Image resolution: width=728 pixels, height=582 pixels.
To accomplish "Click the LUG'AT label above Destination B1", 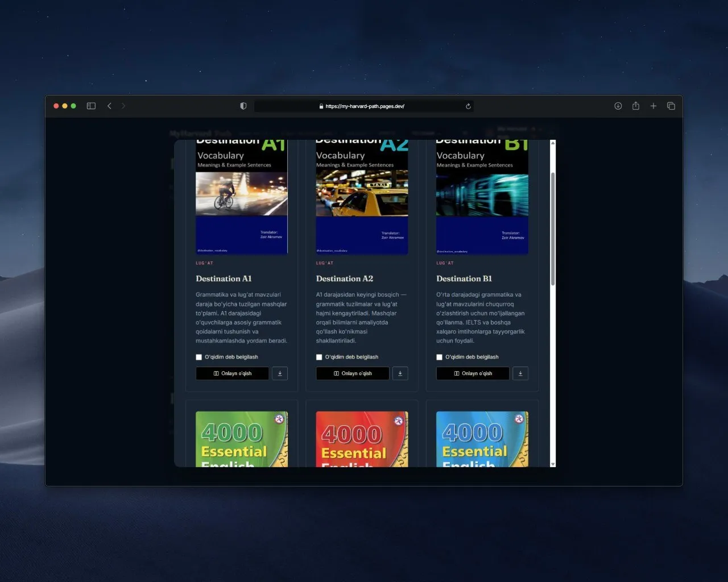I will pos(445,263).
